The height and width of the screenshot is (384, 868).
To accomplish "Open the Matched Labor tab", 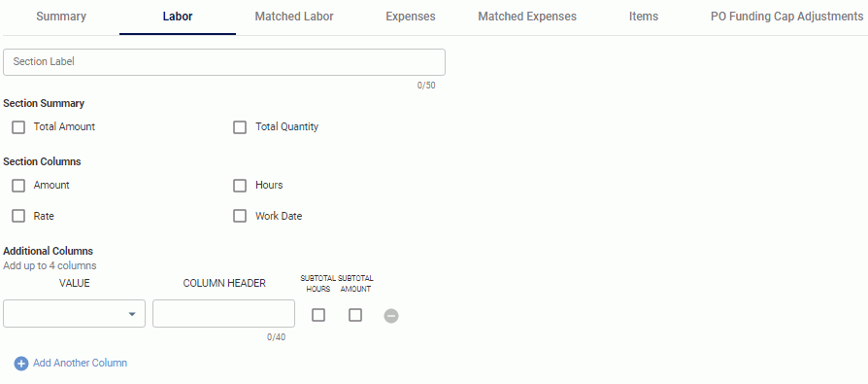I will (294, 17).
